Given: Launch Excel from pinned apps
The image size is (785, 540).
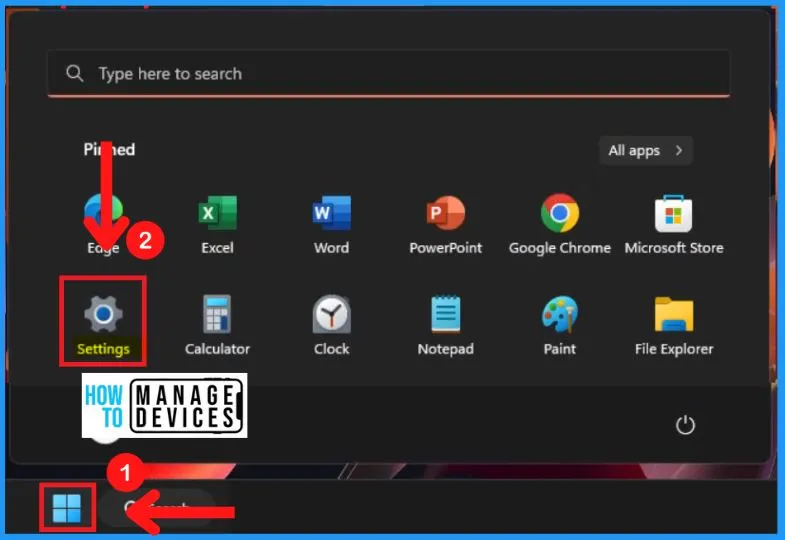Looking at the screenshot, I should pos(217,224).
